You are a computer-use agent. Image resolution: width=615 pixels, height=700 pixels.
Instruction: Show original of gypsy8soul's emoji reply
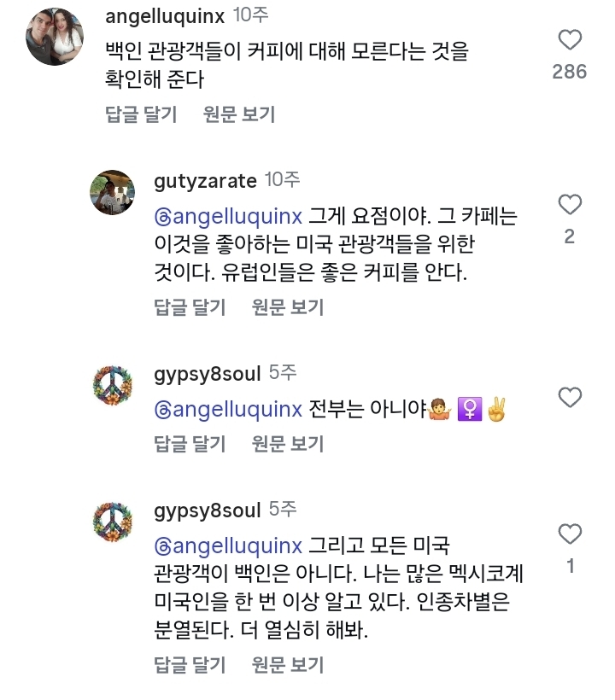click(288, 444)
